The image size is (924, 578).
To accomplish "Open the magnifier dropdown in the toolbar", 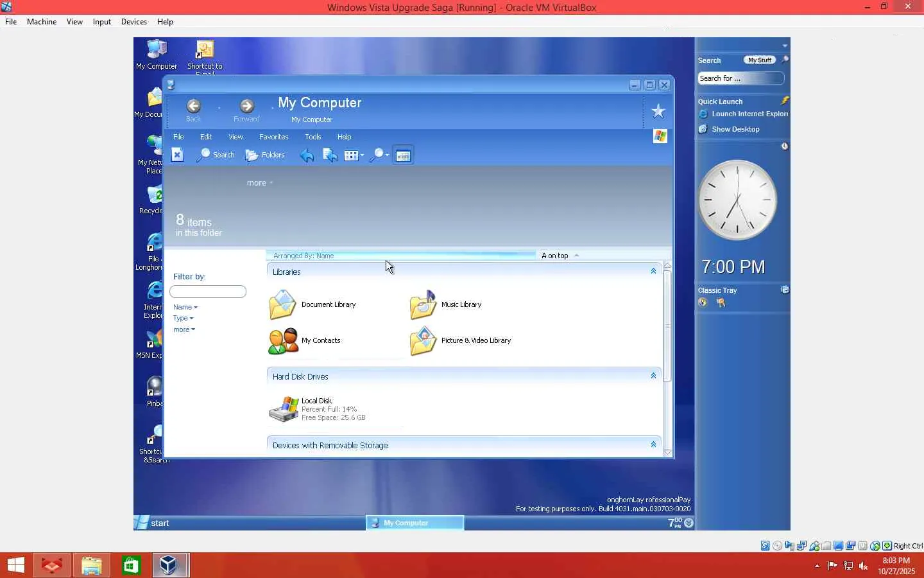I will (x=379, y=155).
